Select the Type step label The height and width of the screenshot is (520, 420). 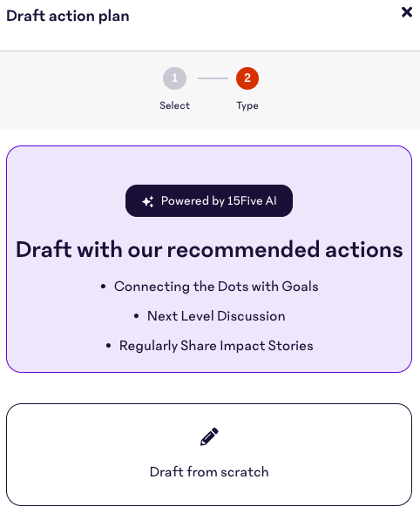(247, 105)
